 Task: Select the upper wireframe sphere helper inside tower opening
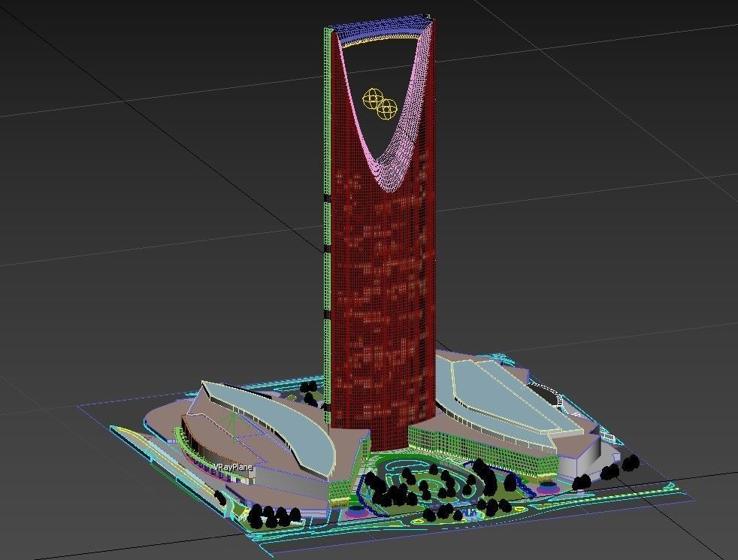pos(374,95)
